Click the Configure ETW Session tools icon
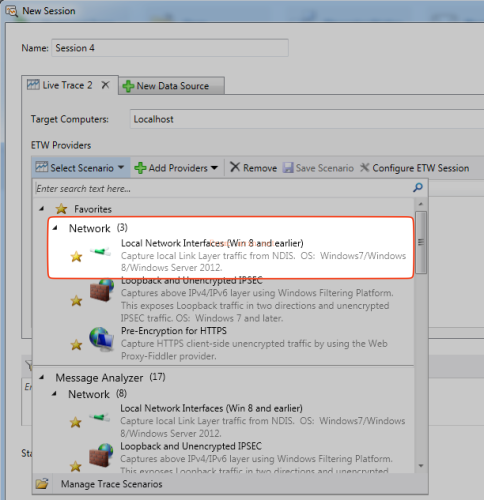 point(365,167)
